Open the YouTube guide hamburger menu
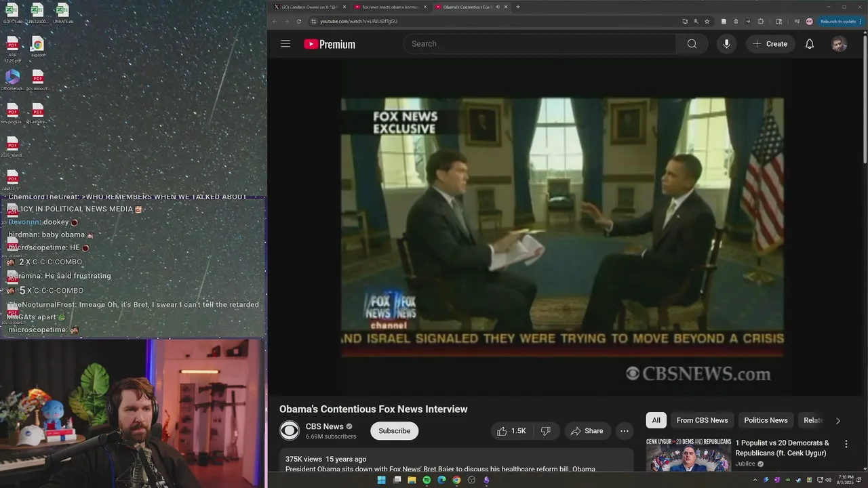This screenshot has height=488, width=868. [285, 44]
